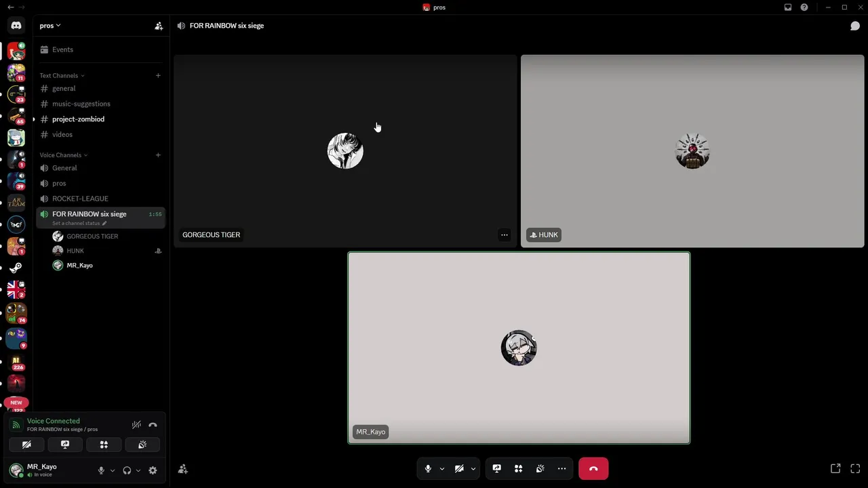Toggle noise suppression in the Voice Connected panel
The height and width of the screenshot is (488, 868).
[x=136, y=425]
